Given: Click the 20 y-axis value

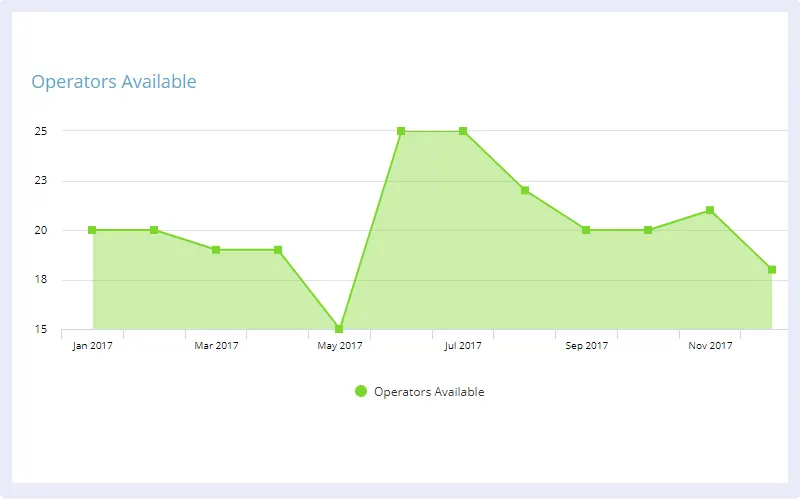Looking at the screenshot, I should 41,230.
